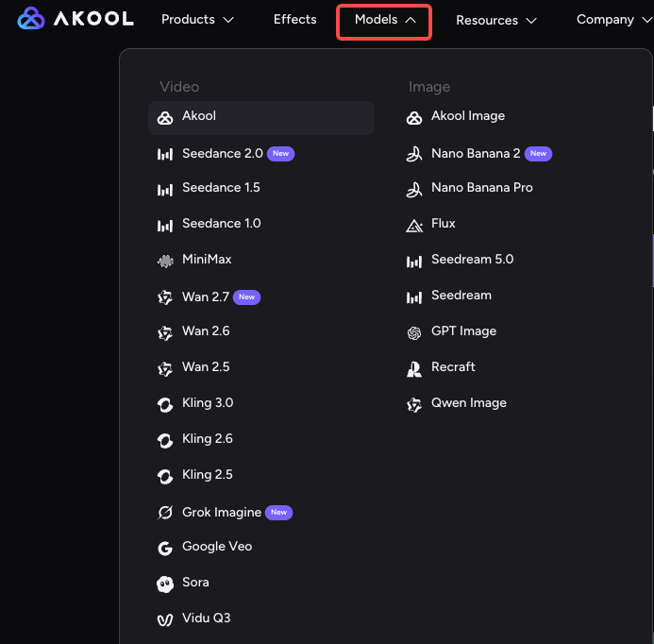Click the Recraft model icon
The width and height of the screenshot is (654, 644).
click(x=414, y=368)
